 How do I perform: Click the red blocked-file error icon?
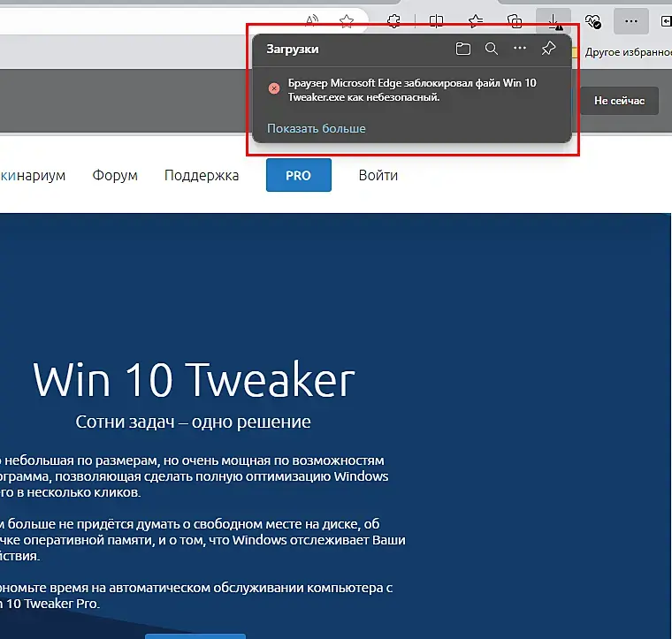pos(274,88)
